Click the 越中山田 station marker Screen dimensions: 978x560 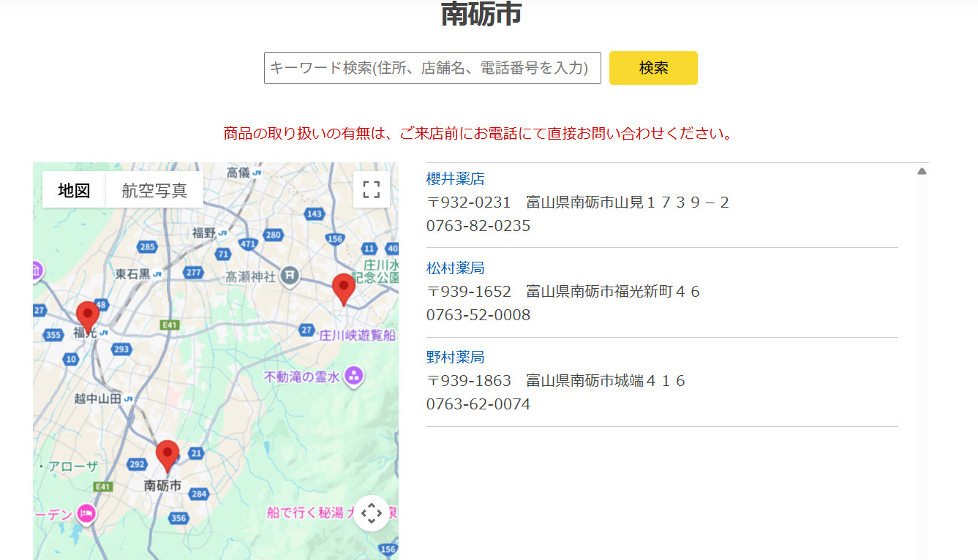pos(129,398)
